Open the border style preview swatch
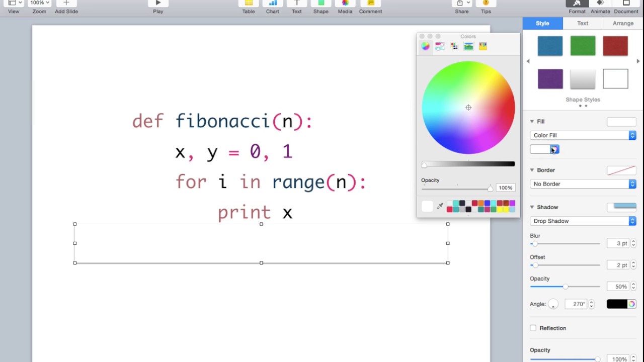The width and height of the screenshot is (644, 362). [621, 170]
